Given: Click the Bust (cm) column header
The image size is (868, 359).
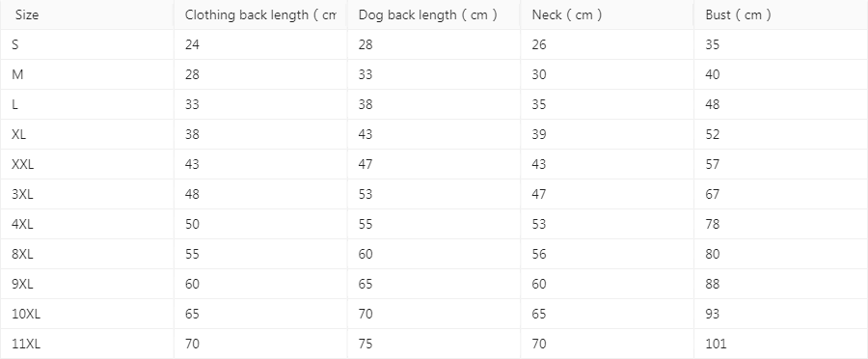Looking at the screenshot, I should 780,15.
